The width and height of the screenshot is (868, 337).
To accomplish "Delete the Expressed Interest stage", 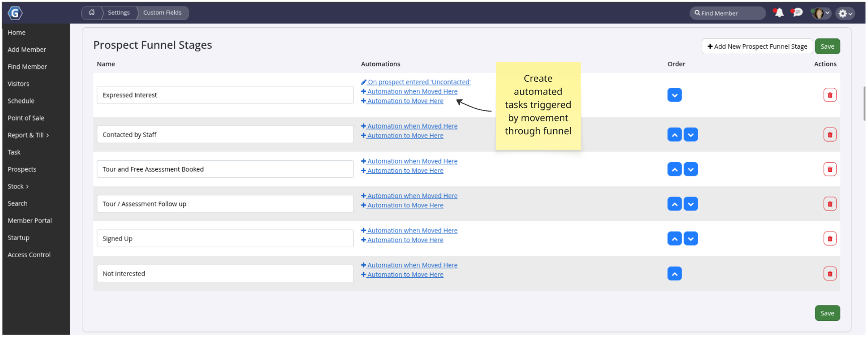I will [x=830, y=95].
